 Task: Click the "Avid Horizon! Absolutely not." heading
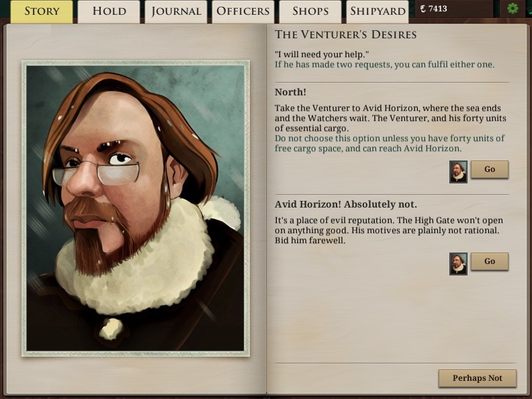346,205
